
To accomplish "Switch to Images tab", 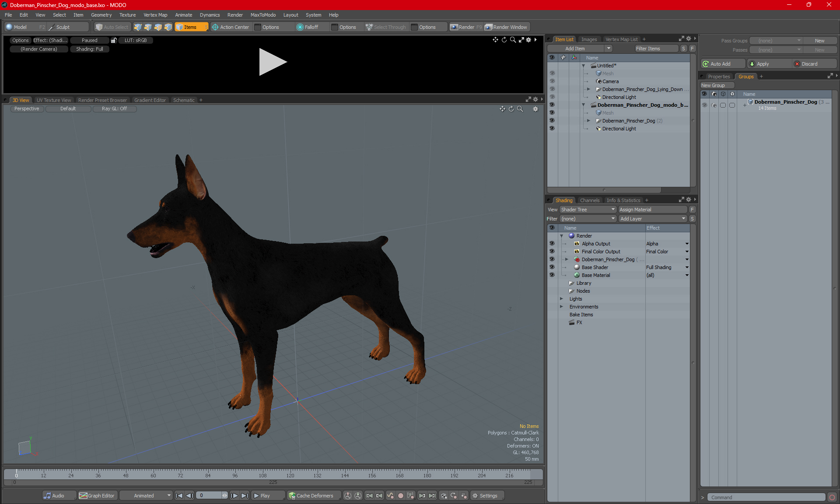I will coord(589,39).
